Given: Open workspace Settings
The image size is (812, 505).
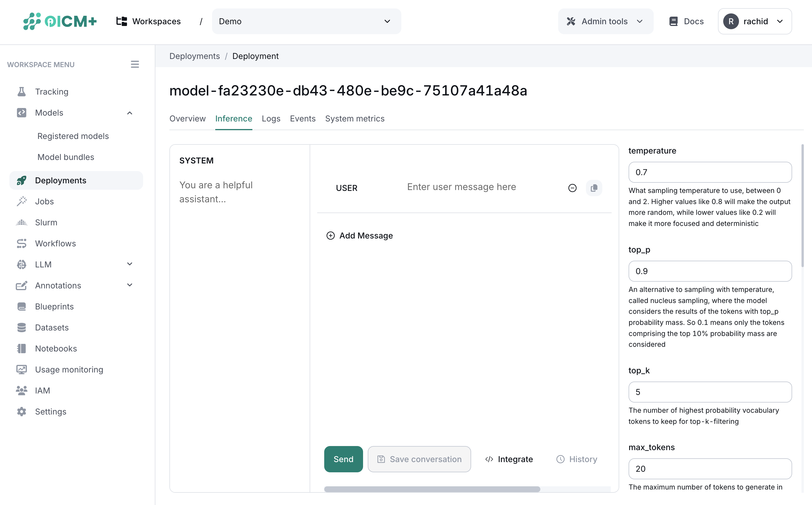Looking at the screenshot, I should tap(51, 412).
